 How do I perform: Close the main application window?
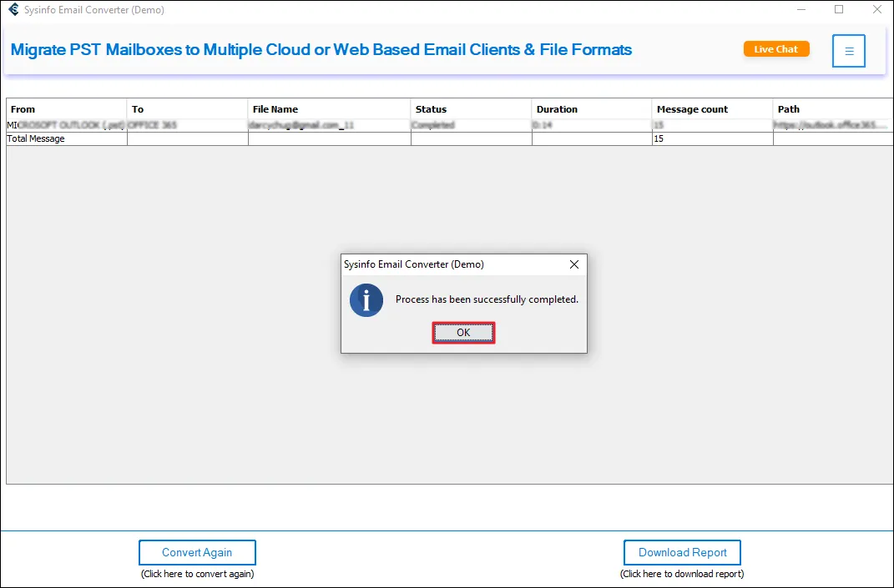(x=876, y=10)
